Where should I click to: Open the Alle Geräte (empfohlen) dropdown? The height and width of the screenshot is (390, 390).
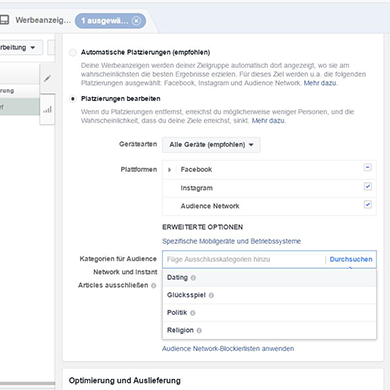click(x=211, y=145)
